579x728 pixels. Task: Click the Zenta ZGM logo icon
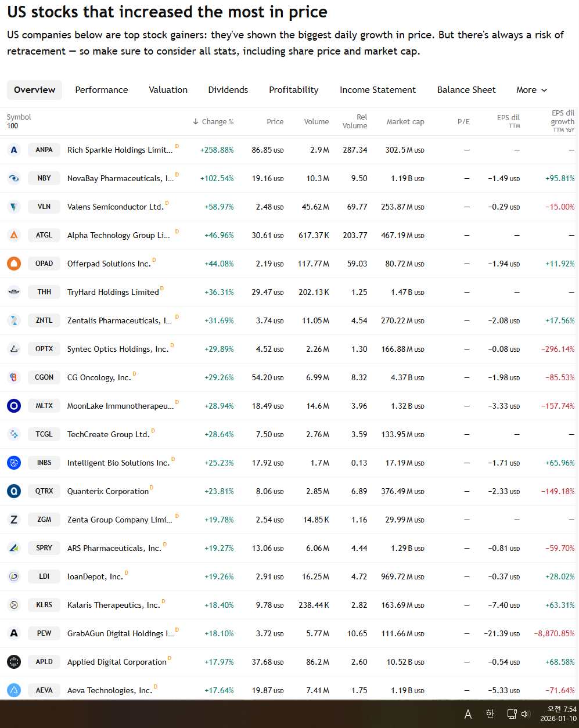click(x=14, y=520)
